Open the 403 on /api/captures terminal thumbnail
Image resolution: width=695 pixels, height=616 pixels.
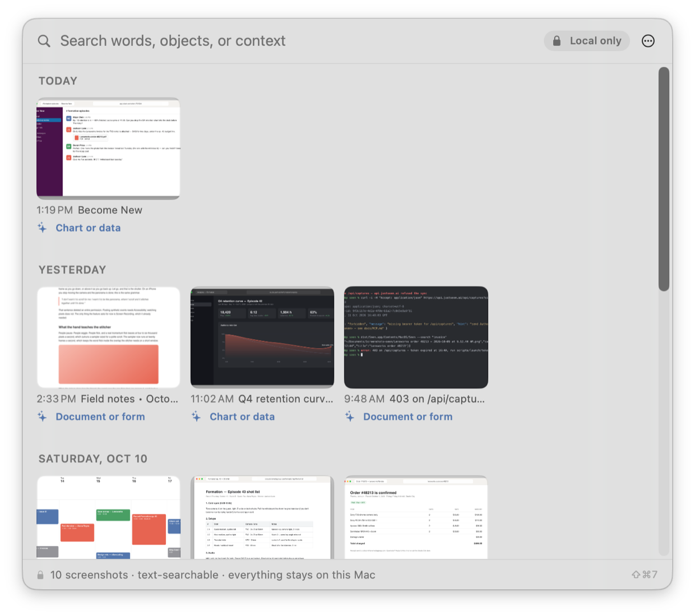(x=416, y=337)
